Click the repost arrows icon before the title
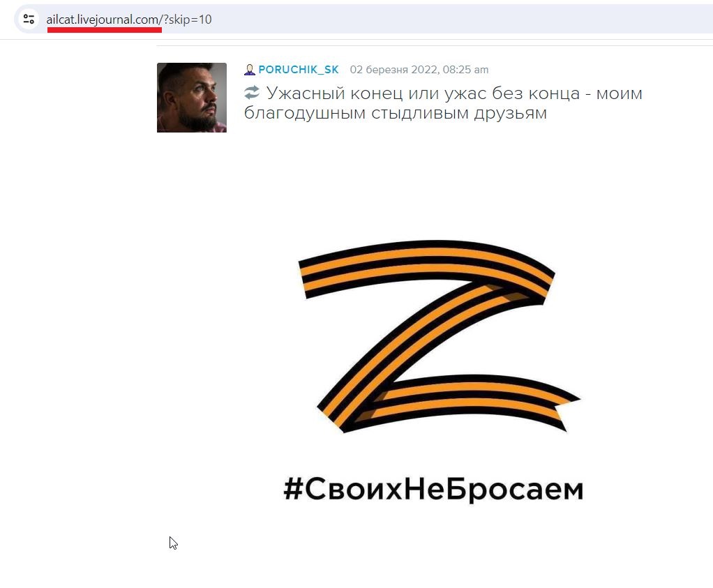The width and height of the screenshot is (713, 588). [251, 93]
